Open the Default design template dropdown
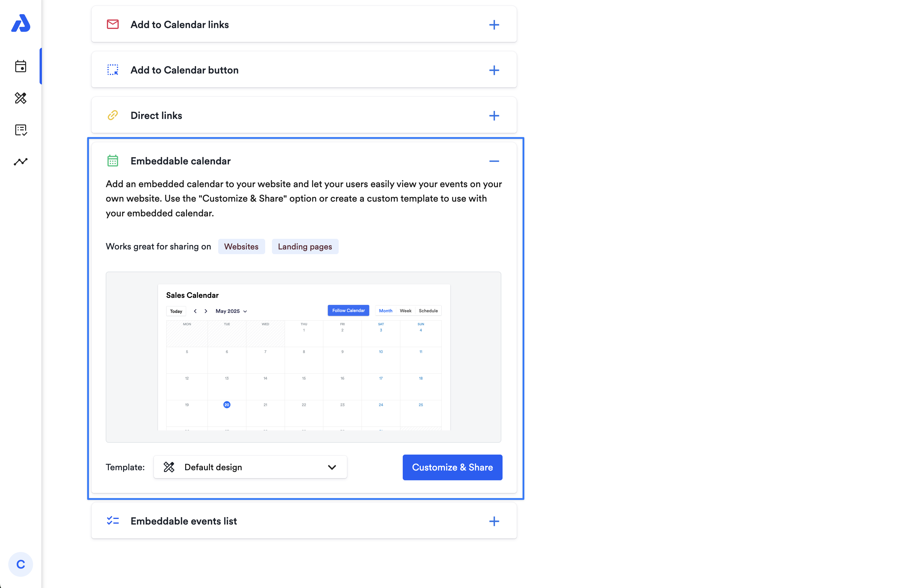Screen dimensions: 910x588 (x=250, y=467)
